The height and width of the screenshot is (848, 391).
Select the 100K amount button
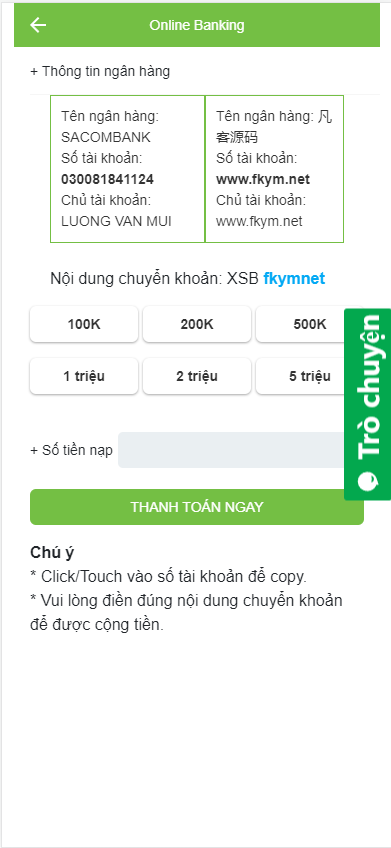coord(84,324)
